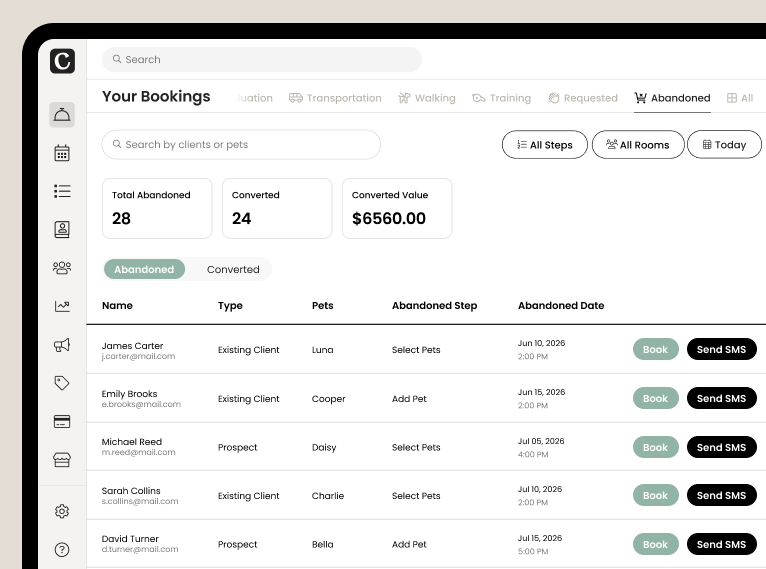Send SMS to Michael Reed
Screen dimensions: 766x569
point(722,447)
